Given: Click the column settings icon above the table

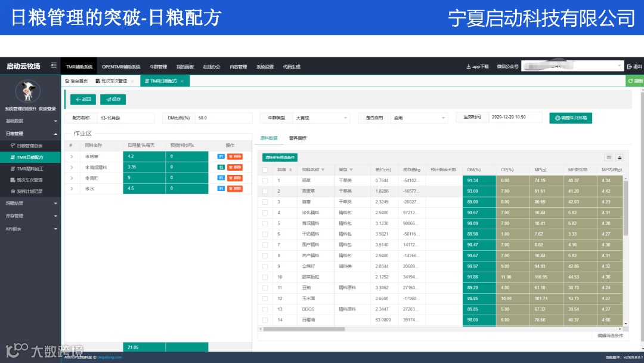Looking at the screenshot, I should pyautogui.click(x=609, y=158).
